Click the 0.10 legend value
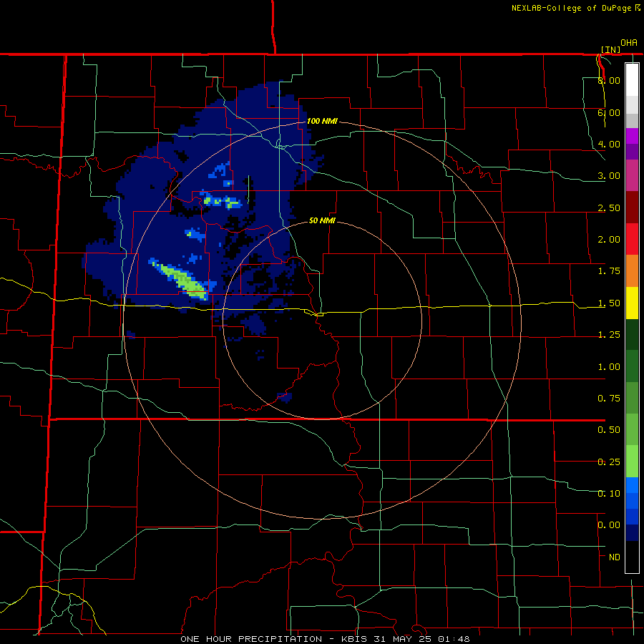Viewport: 644px width, 644px height. [x=609, y=494]
